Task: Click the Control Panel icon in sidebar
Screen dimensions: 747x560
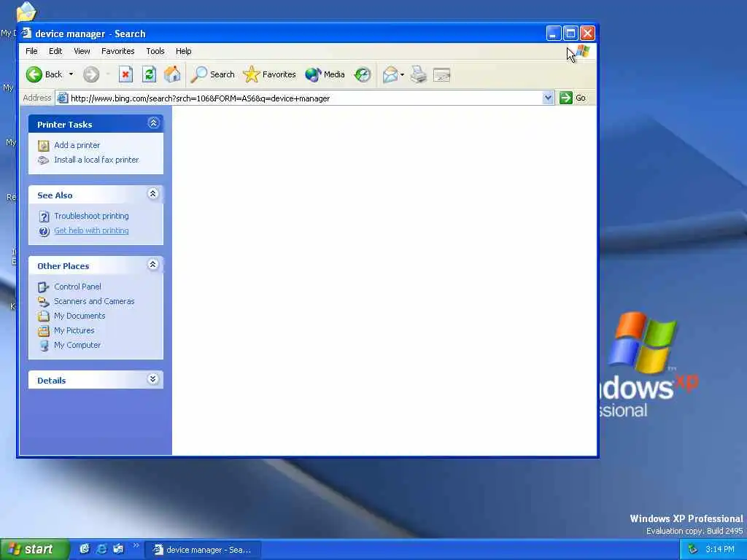Action: coord(43,287)
